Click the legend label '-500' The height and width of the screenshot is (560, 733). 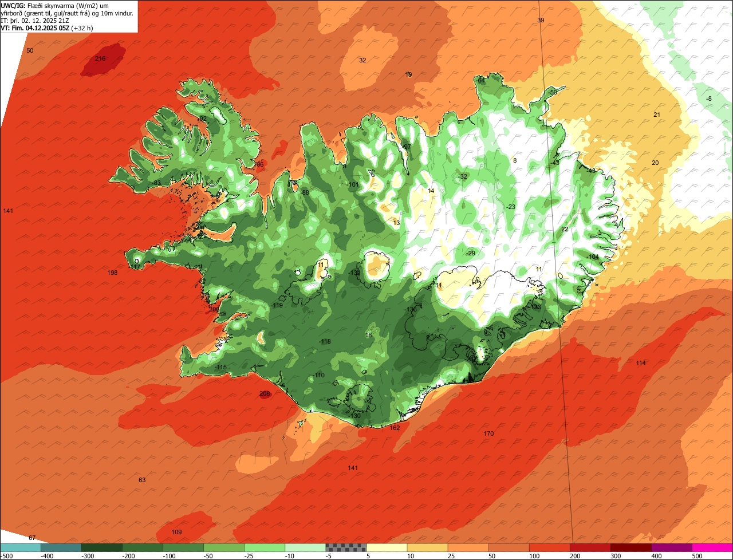coord(6,556)
